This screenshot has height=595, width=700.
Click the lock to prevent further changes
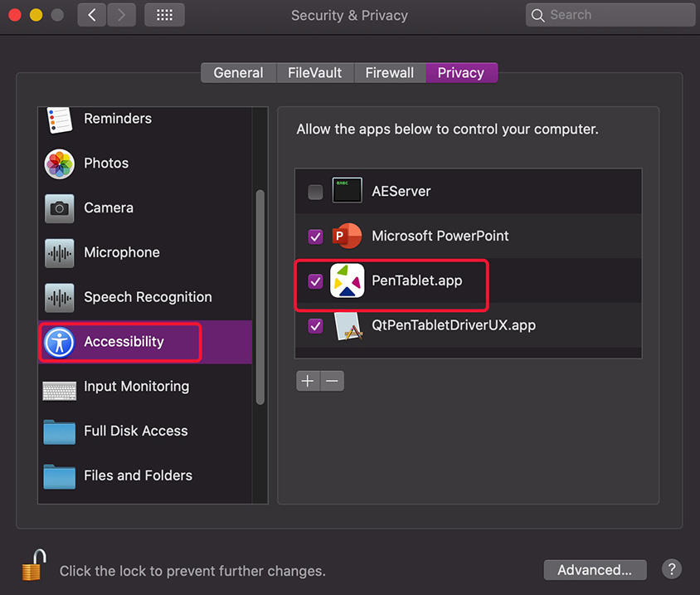[x=34, y=564]
